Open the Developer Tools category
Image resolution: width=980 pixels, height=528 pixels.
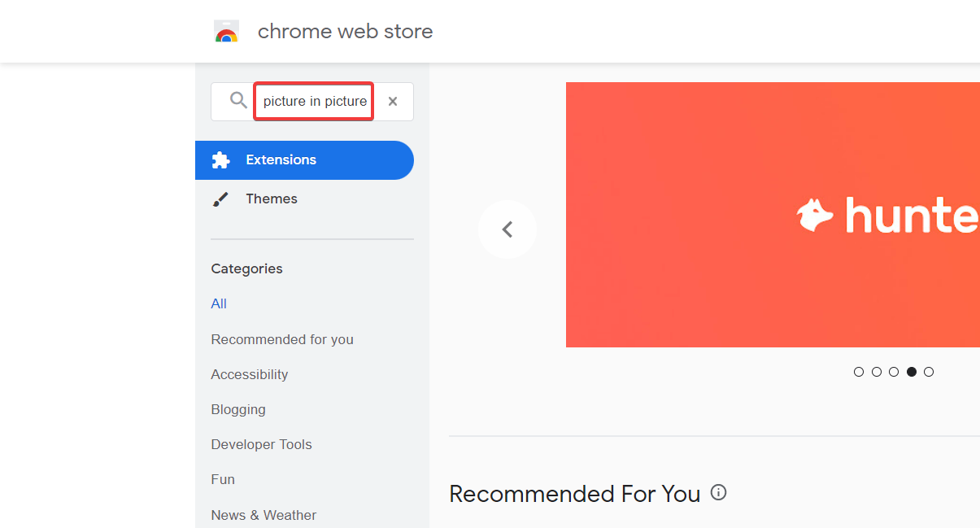click(x=262, y=444)
